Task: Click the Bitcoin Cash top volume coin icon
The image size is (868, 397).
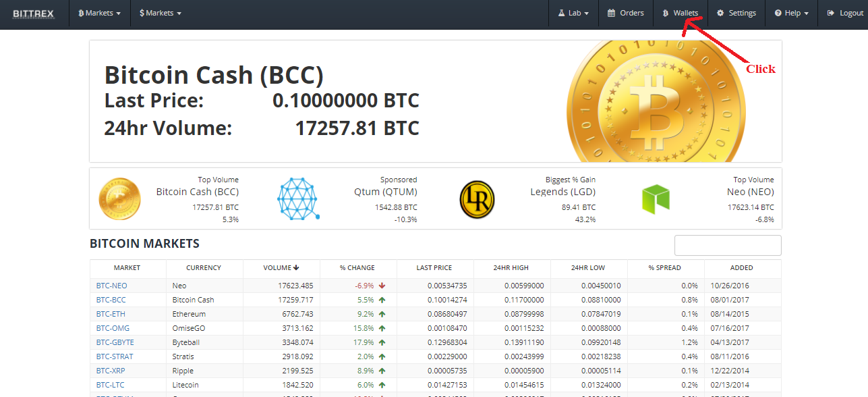Action: coord(120,198)
